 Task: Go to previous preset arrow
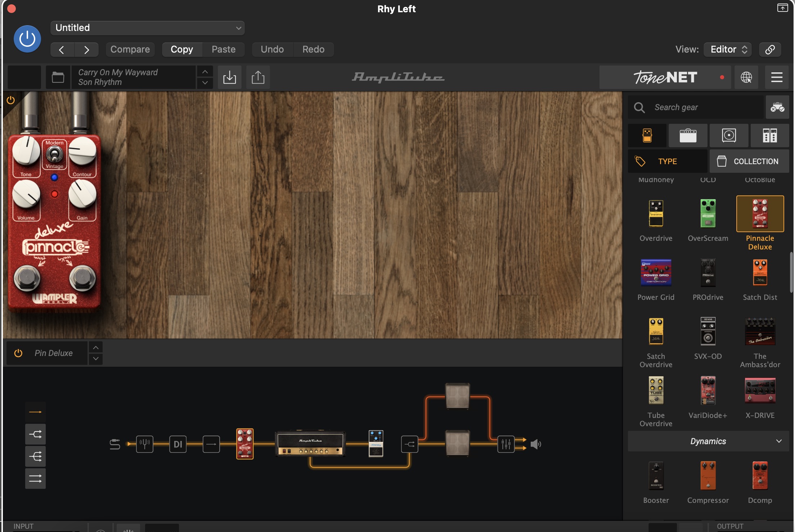(x=62, y=50)
